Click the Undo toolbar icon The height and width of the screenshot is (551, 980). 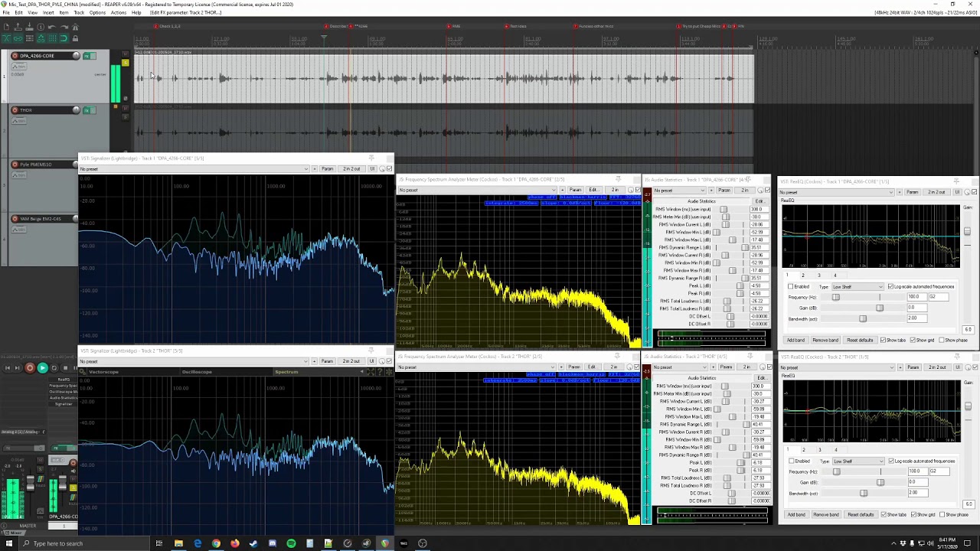(x=52, y=27)
